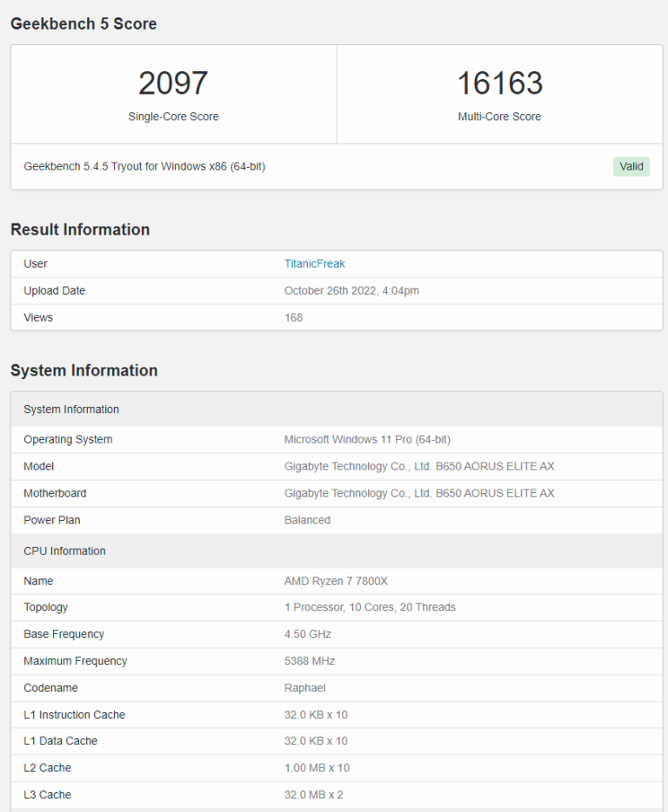The image size is (668, 812).
Task: Click the Base Frequency row label
Action: pos(63,635)
